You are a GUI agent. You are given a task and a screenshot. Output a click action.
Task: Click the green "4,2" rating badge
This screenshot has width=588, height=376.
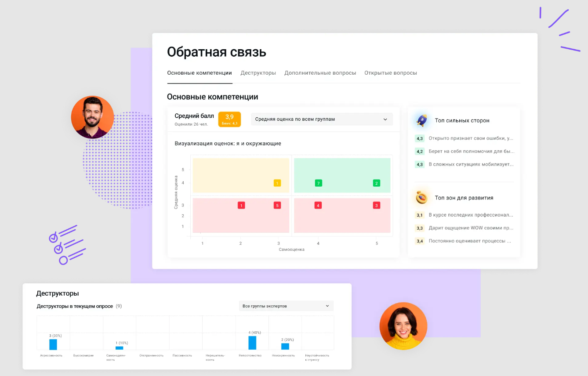click(419, 151)
